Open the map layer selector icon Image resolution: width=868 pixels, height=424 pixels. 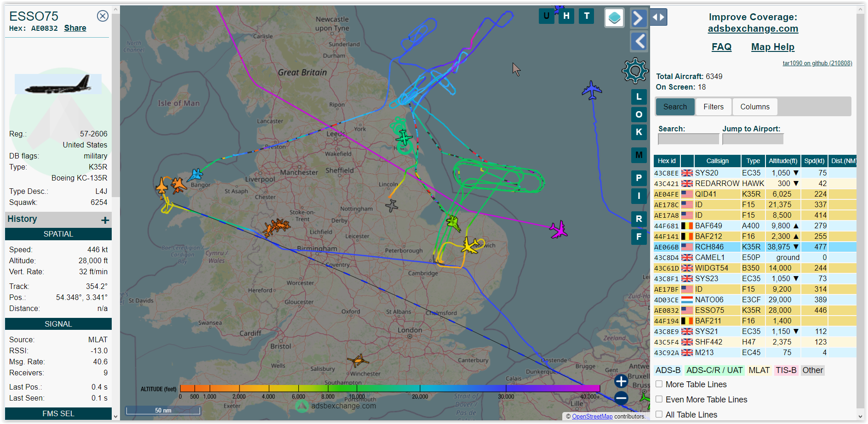(x=614, y=18)
